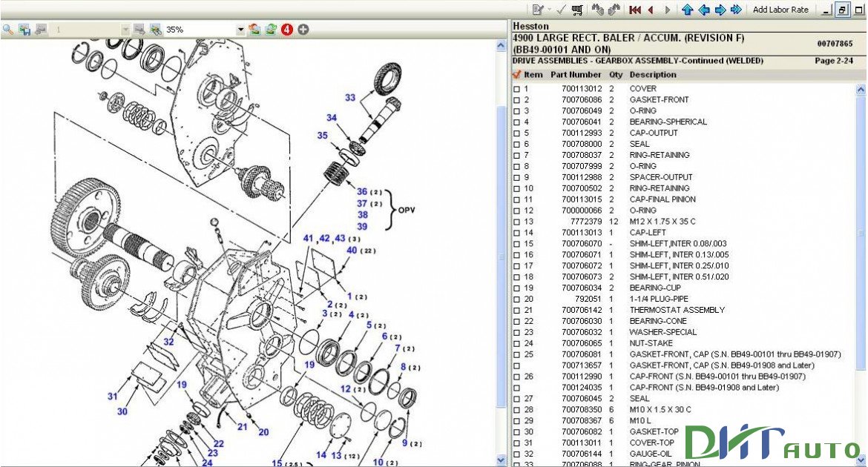
Task: Open the image page number dropdown
Action: 125,30
